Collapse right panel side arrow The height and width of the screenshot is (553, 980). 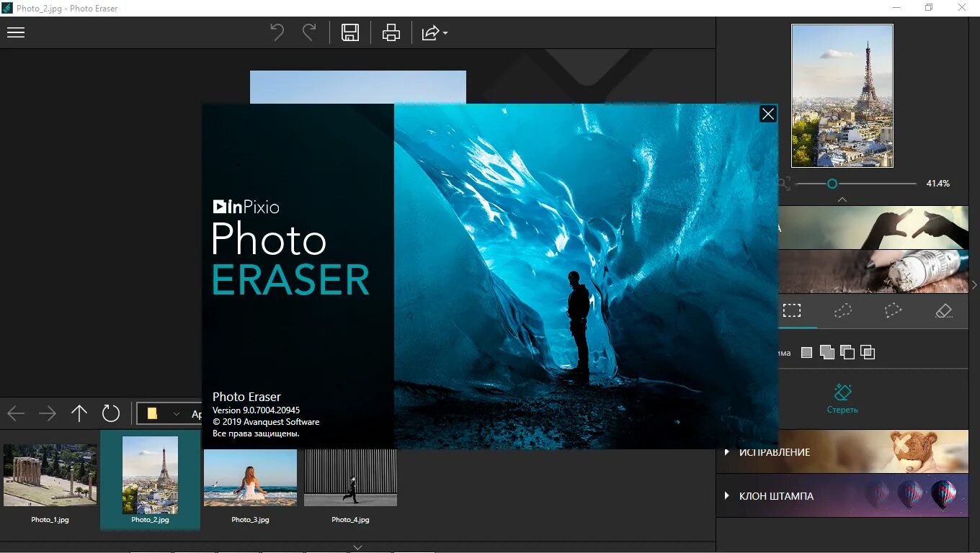(974, 285)
